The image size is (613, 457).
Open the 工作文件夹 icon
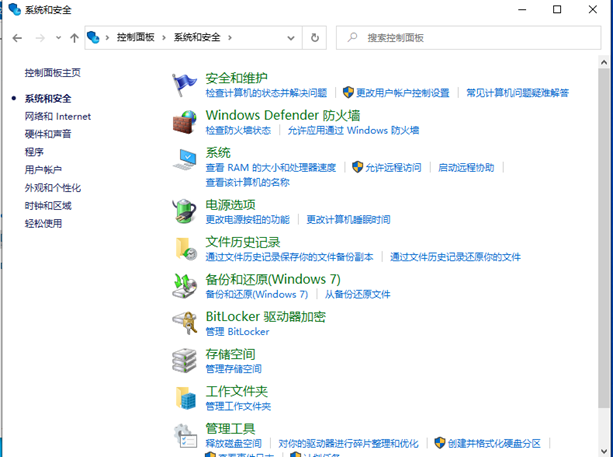point(185,398)
